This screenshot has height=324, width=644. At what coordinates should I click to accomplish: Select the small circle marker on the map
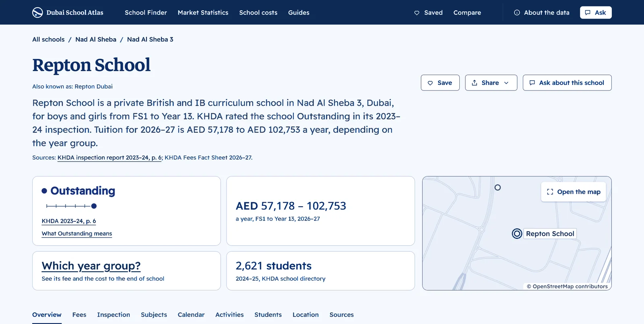[x=497, y=187]
